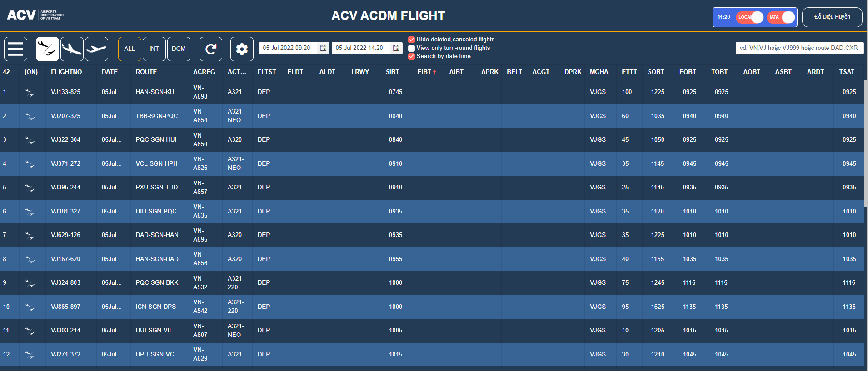This screenshot has height=371, width=868.
Task: Toggle the LOCAL time switch
Action: [x=750, y=17]
